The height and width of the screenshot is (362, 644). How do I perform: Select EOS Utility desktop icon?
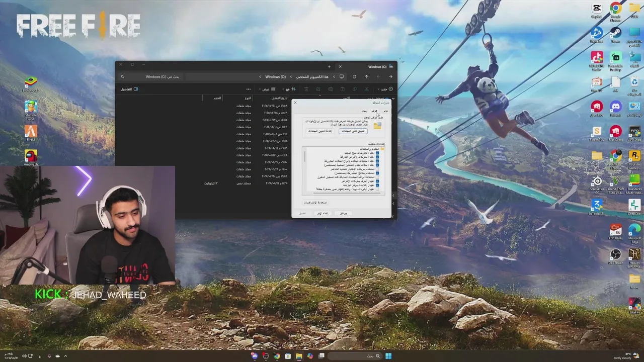click(x=615, y=232)
